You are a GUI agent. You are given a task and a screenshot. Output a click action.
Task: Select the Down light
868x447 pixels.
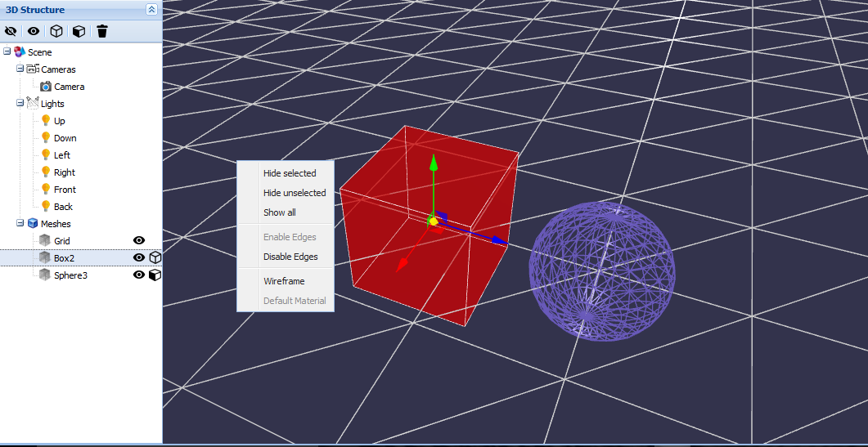[65, 138]
